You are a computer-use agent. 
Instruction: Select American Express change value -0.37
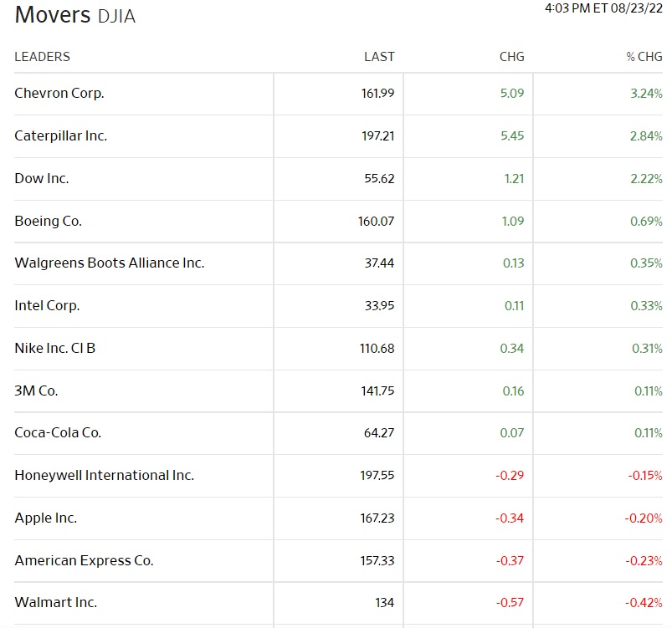pyautogui.click(x=510, y=560)
